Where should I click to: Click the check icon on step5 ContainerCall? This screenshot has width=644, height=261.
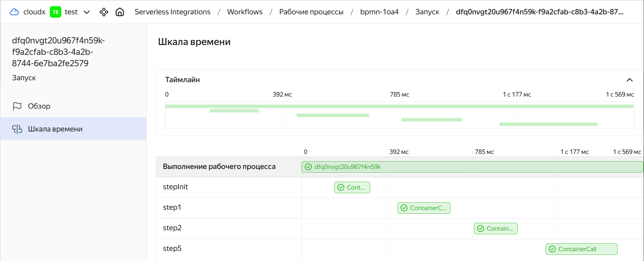click(x=552, y=249)
